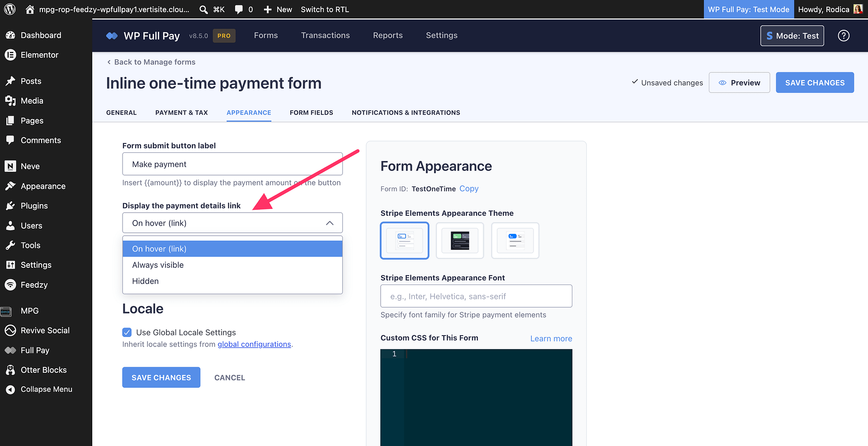Click the Feedzy feed icon

pyautogui.click(x=10, y=285)
